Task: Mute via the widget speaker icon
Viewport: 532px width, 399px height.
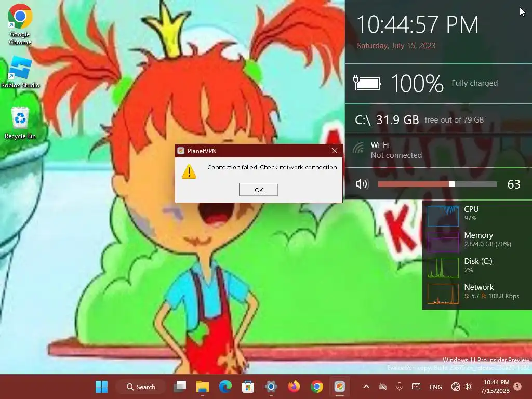Action: coord(362,184)
